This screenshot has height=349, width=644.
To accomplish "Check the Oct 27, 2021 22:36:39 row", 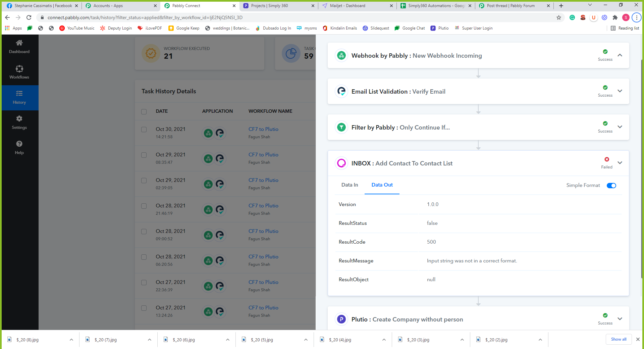I will click(x=144, y=283).
